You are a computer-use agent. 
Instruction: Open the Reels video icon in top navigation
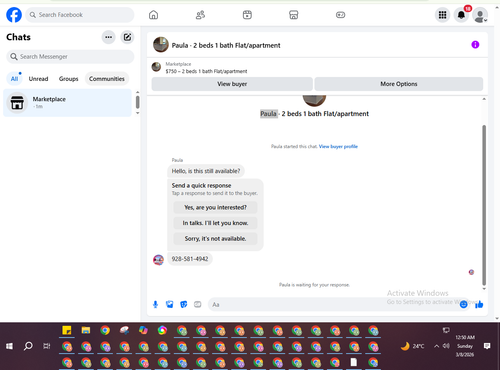coord(247,15)
